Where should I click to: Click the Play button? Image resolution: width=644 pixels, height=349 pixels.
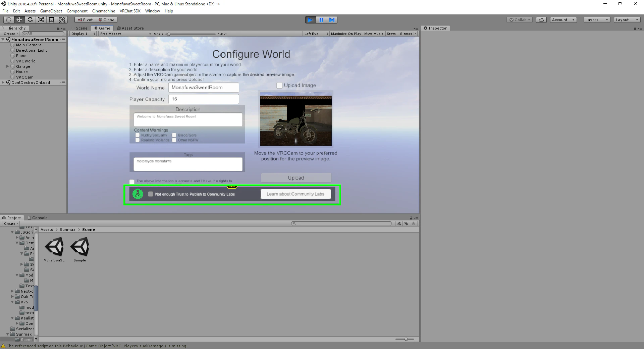[310, 20]
